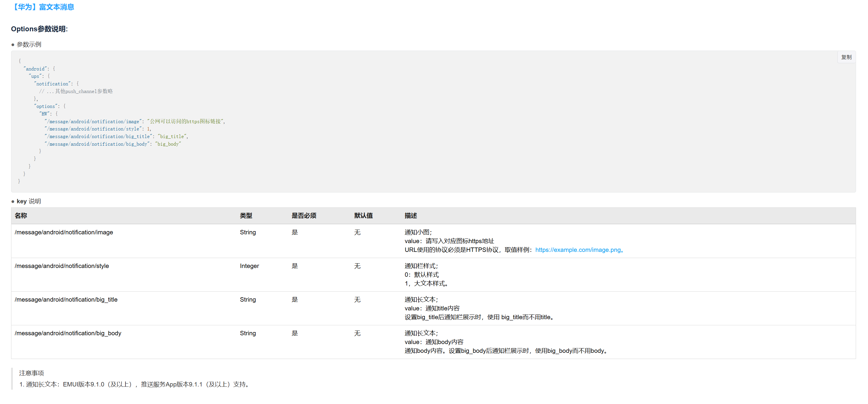
Task: Click the 是否必须 column header
Action: click(x=304, y=216)
